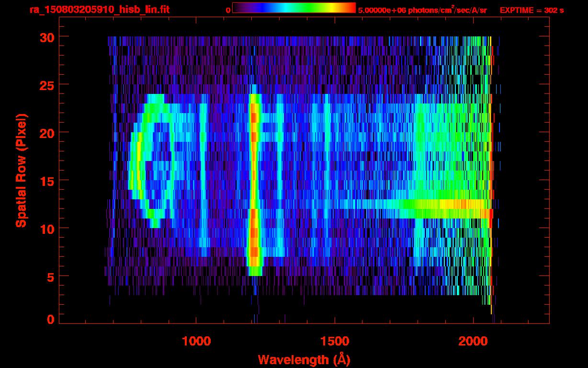Click the y-axis tick label 25

(47, 85)
